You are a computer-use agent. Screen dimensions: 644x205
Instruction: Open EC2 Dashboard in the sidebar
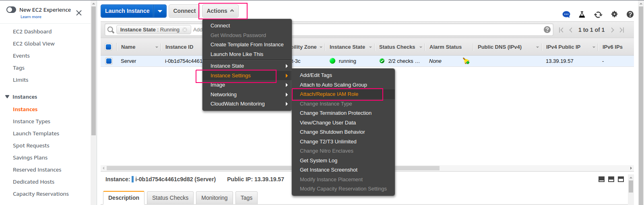[32, 31]
